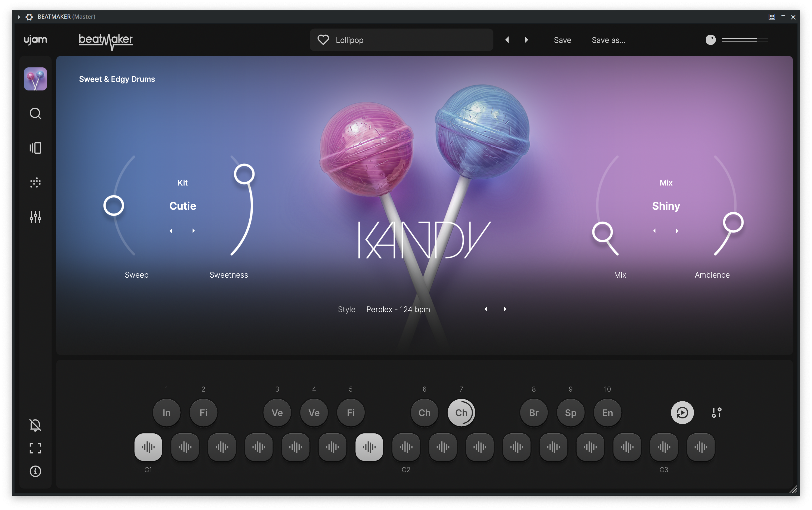Screen dimensions: 812x510
Task: Hit the last instrument pad after C3
Action: pyautogui.click(x=701, y=447)
